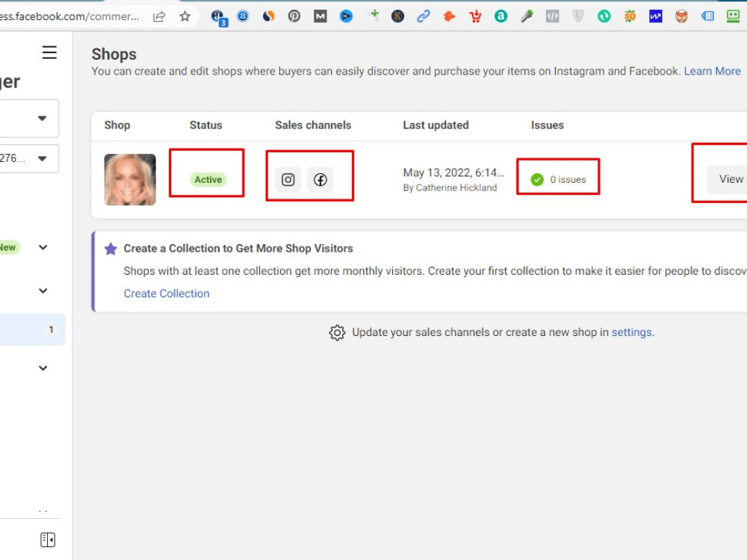Open the settings link
This screenshot has width=747, height=560.
point(632,332)
